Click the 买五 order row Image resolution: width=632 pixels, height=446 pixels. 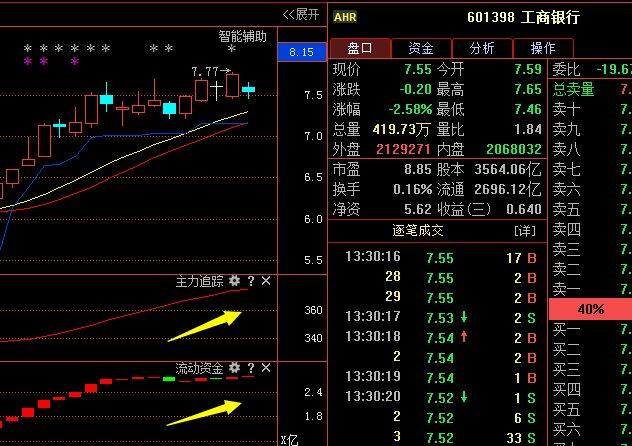[x=590, y=409]
